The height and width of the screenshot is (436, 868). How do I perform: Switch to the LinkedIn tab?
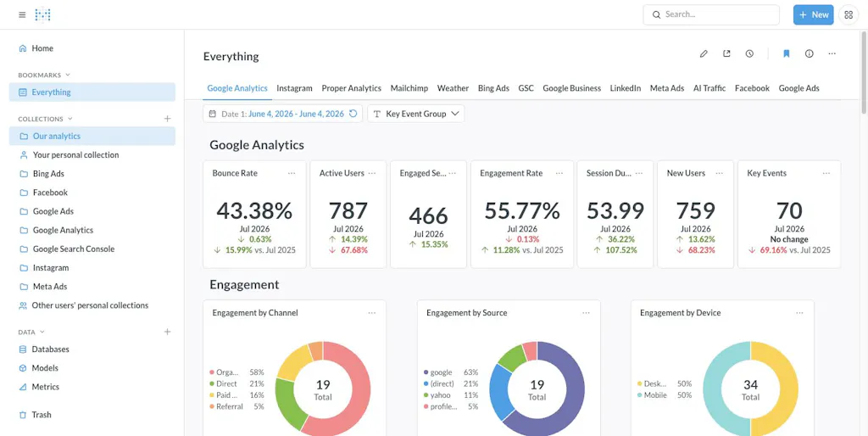626,88
